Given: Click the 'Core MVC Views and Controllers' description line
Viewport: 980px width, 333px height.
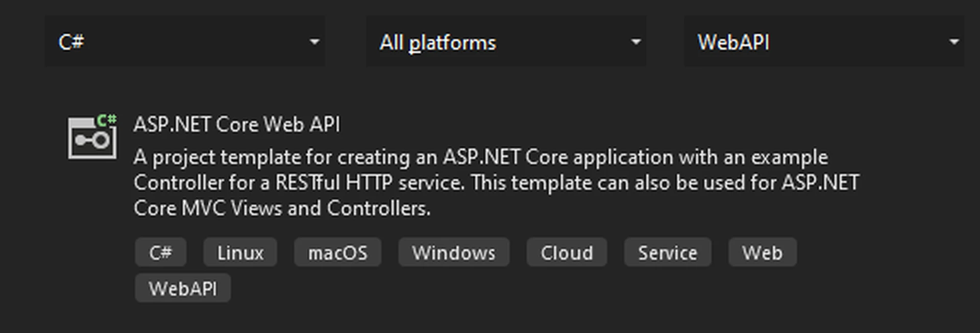Looking at the screenshot, I should click(282, 209).
